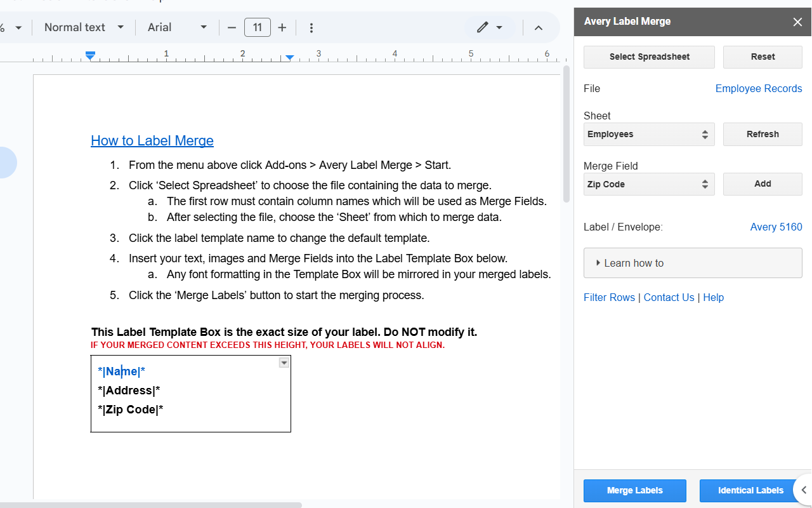Open the Employees sheet dropdown
Viewport: 812px width, 508px height.
coord(648,134)
